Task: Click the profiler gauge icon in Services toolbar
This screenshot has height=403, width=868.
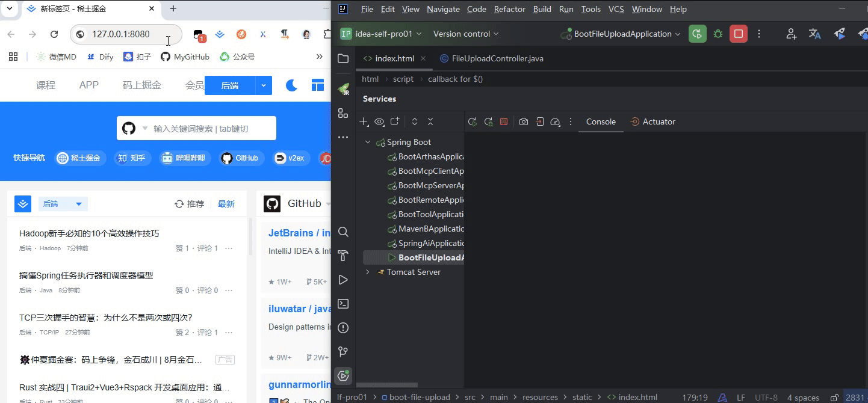Action: [556, 122]
